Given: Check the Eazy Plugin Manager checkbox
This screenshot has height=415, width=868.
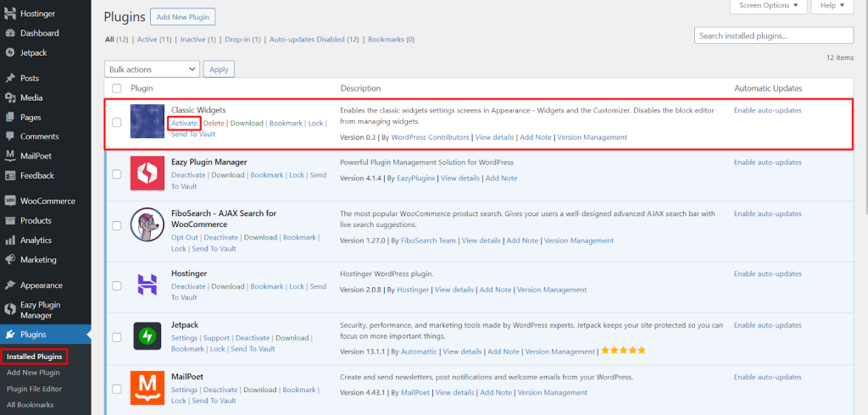Looking at the screenshot, I should point(117,174).
